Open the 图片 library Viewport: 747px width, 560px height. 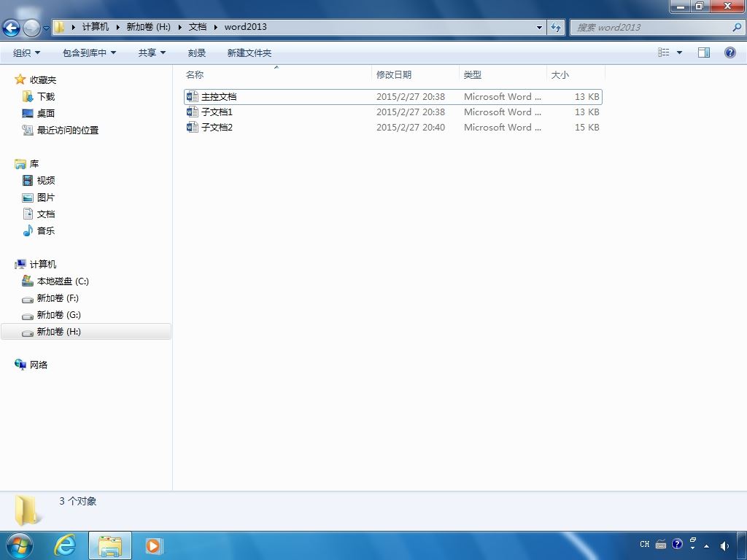pyautogui.click(x=46, y=197)
